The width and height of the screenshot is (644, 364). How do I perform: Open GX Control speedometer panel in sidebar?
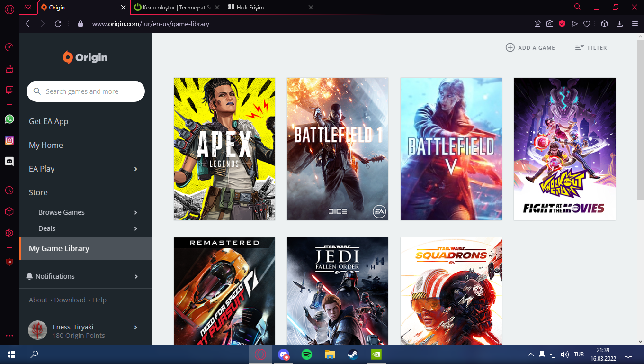pyautogui.click(x=9, y=47)
